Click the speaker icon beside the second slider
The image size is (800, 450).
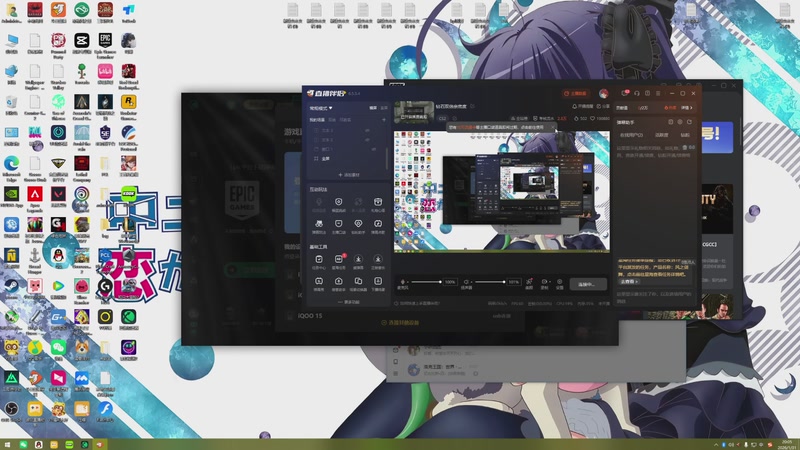[x=466, y=282]
